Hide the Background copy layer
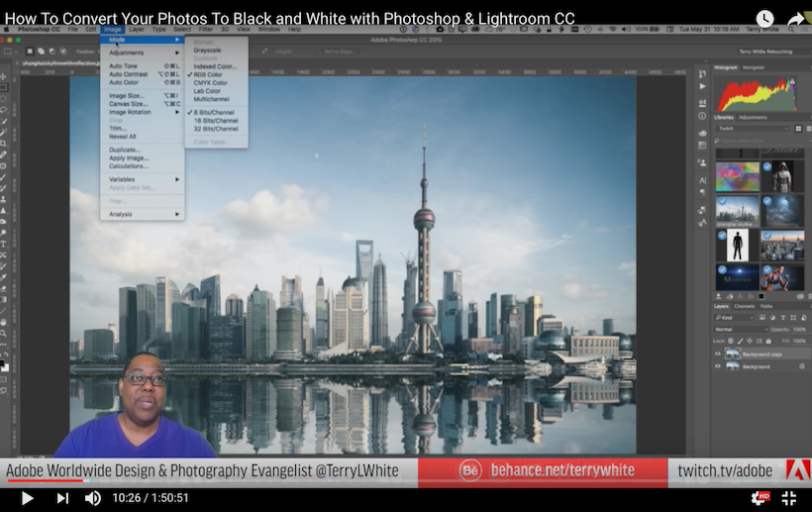Viewport: 812px width, 512px height. [x=718, y=355]
